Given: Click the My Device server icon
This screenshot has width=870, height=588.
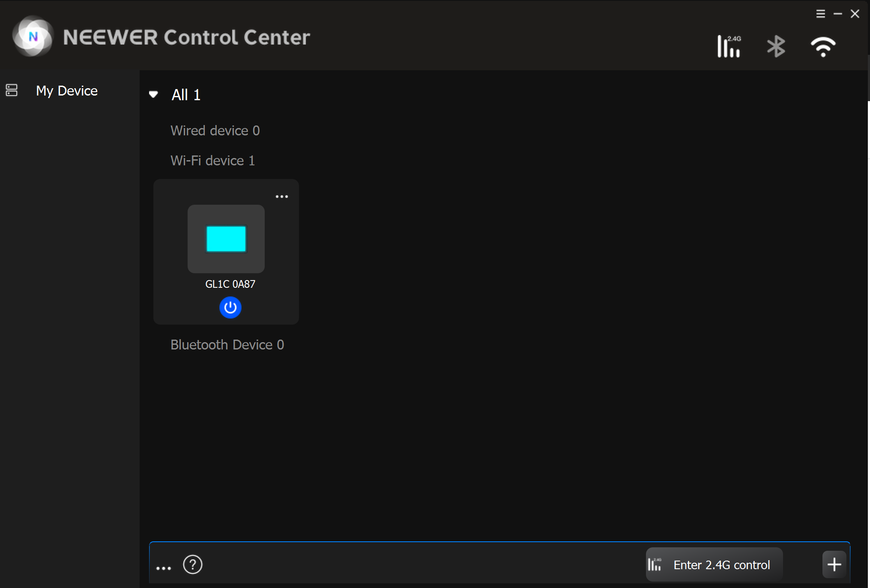Looking at the screenshot, I should tap(12, 90).
